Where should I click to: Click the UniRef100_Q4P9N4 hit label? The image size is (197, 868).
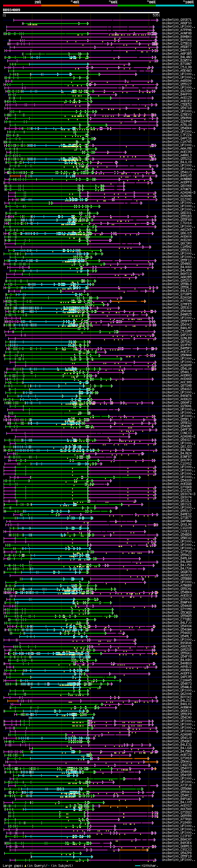coord(177,521)
